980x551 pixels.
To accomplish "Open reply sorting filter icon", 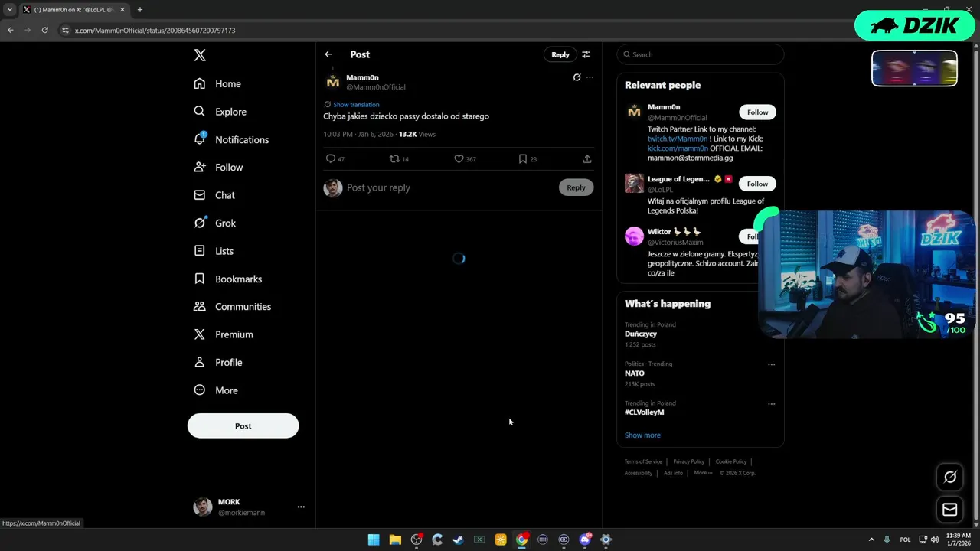I will point(586,54).
